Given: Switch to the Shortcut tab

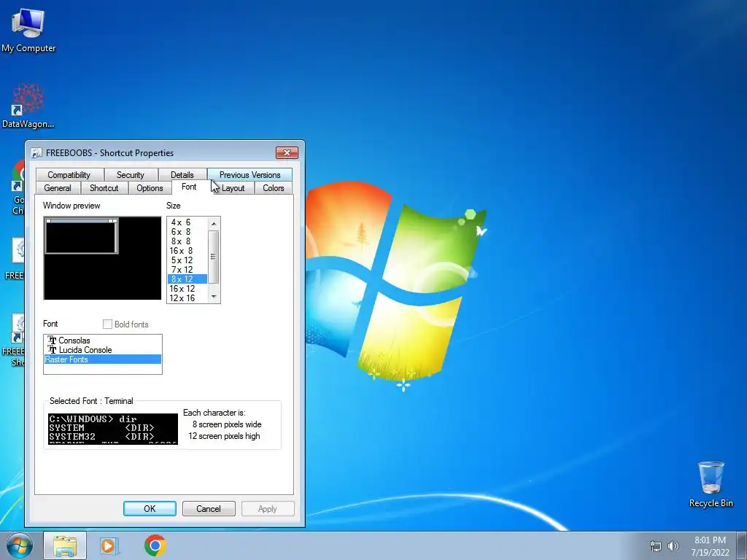Looking at the screenshot, I should [104, 188].
